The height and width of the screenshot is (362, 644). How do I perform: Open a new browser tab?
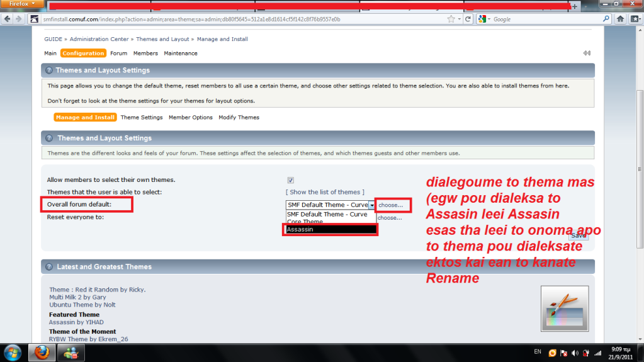pos(574,6)
